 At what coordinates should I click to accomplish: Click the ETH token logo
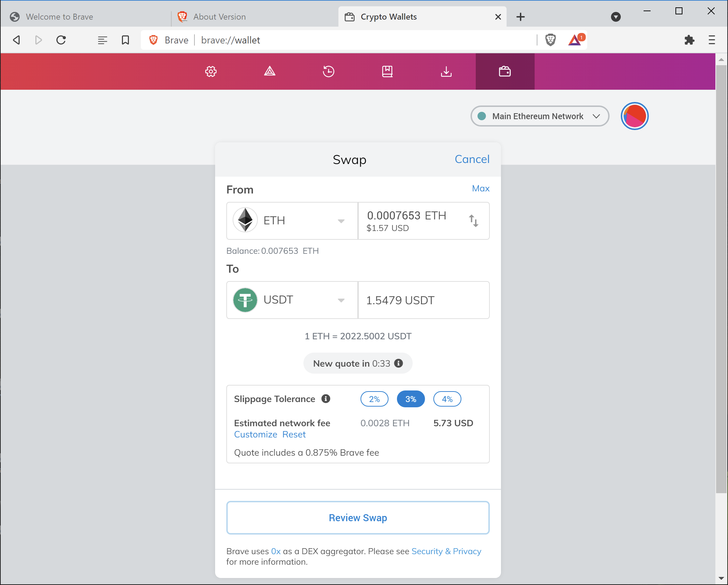pyautogui.click(x=245, y=220)
